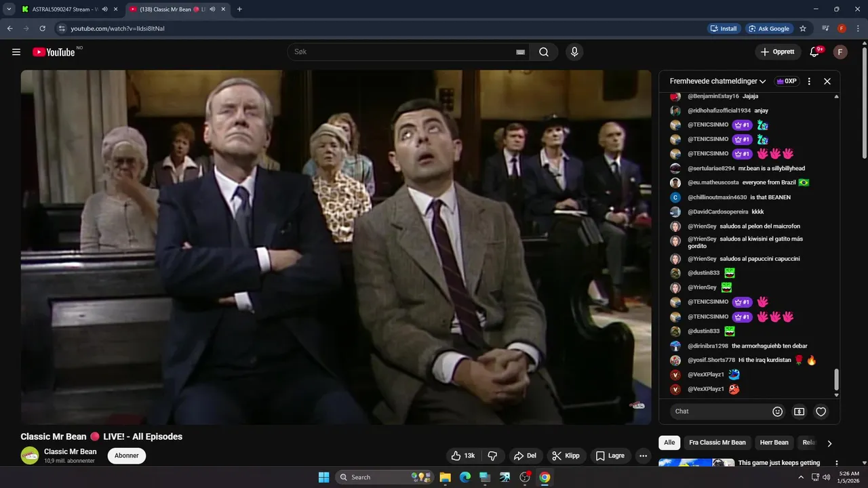Image resolution: width=868 pixels, height=488 pixels.
Task: Open @TENICSINMO's #1 member badge above @sertulariae8294
Action: coord(742,154)
